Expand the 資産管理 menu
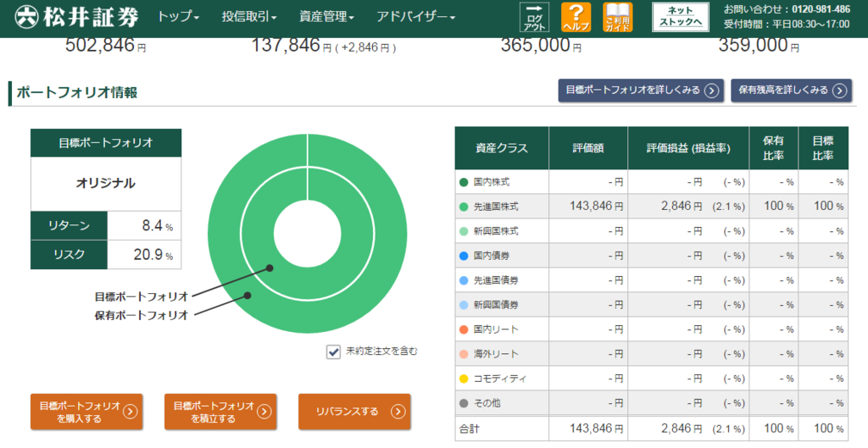 pos(326,17)
